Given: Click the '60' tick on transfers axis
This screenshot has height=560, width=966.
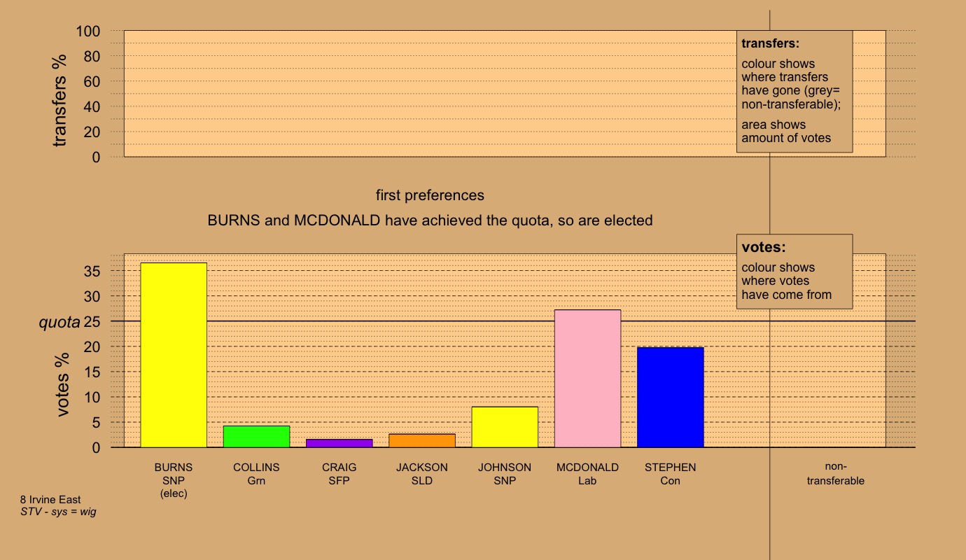Looking at the screenshot, I should click(x=93, y=82).
